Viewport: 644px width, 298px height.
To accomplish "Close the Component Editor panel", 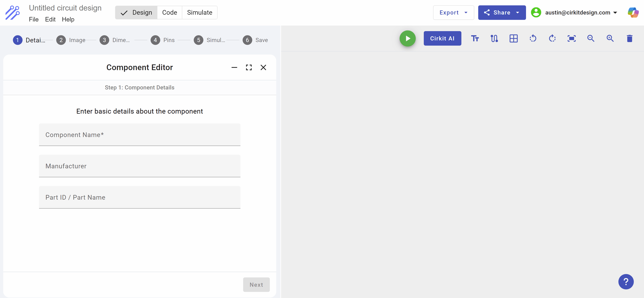I will click(263, 67).
